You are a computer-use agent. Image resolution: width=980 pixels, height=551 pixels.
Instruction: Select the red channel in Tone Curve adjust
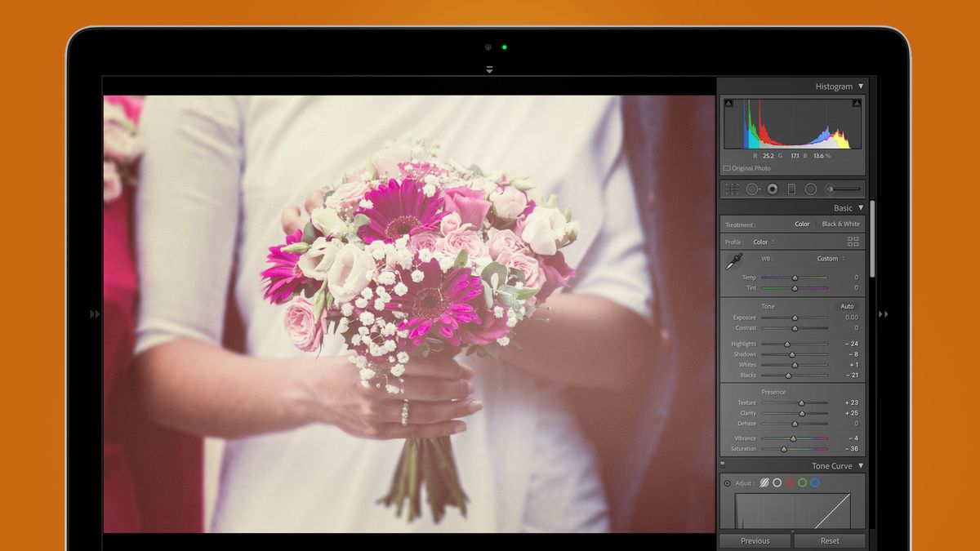[790, 482]
